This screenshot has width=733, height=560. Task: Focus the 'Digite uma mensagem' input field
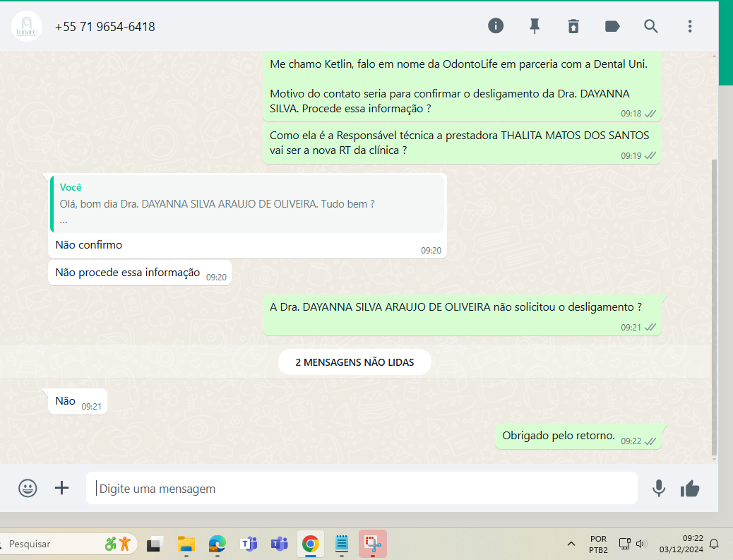[x=362, y=488]
